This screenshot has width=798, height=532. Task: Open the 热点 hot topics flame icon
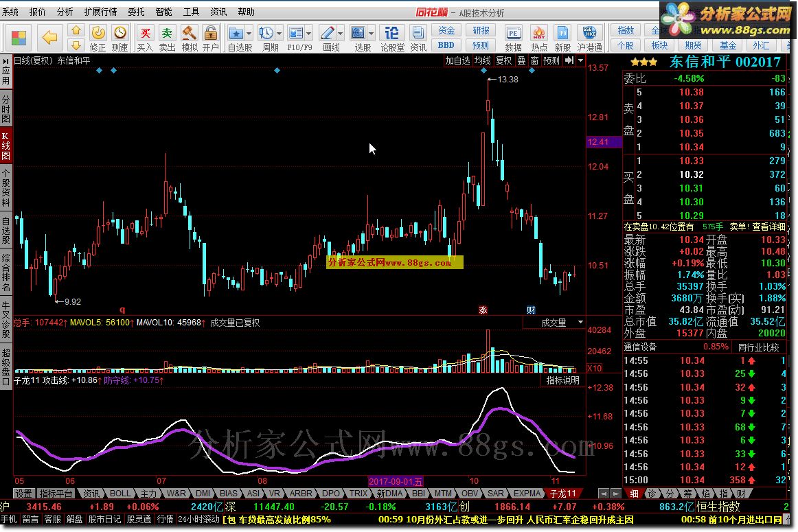tap(538, 38)
